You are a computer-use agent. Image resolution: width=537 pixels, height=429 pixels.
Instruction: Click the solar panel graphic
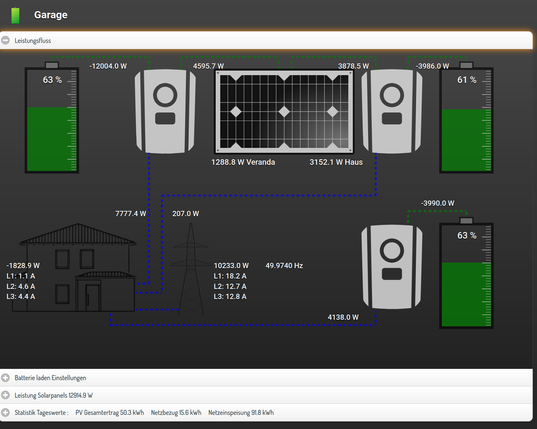(x=284, y=112)
